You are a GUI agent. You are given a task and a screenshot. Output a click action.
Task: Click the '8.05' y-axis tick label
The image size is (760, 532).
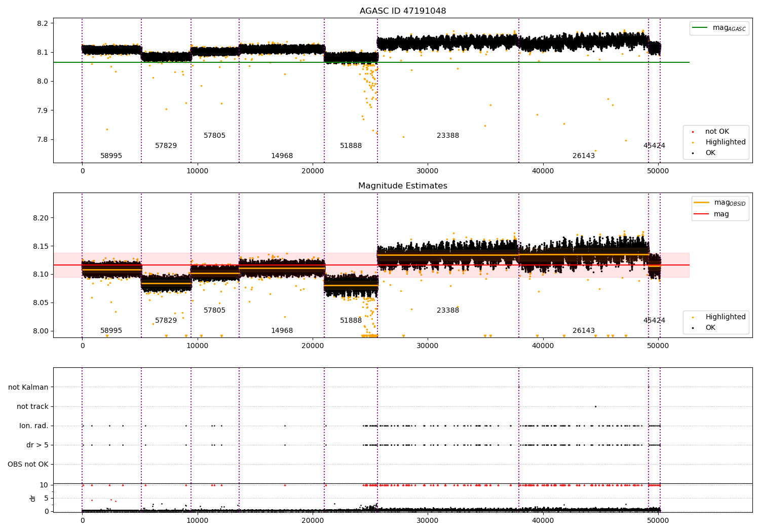[41, 303]
